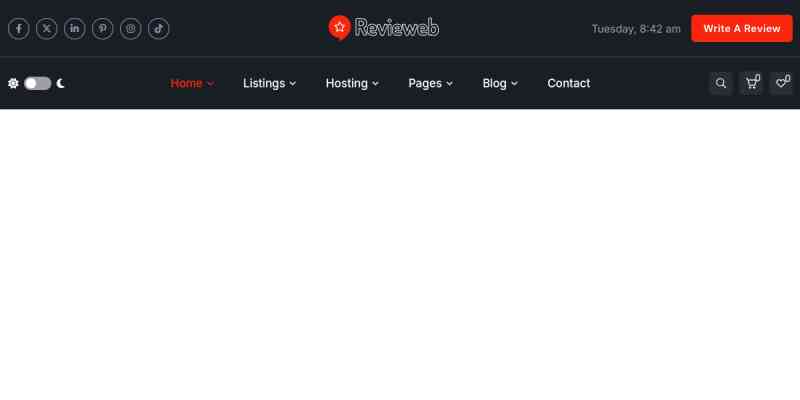Open the Instagram social icon
800x400 pixels.
point(131,29)
